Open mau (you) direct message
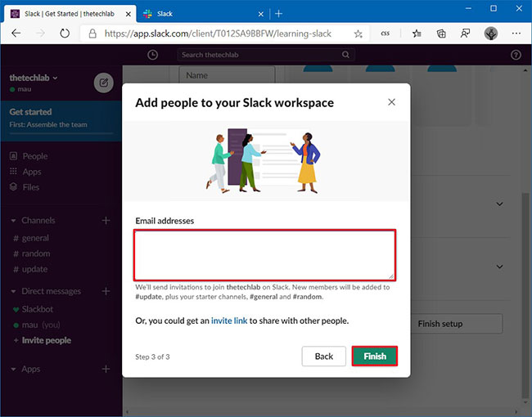 pyautogui.click(x=41, y=325)
